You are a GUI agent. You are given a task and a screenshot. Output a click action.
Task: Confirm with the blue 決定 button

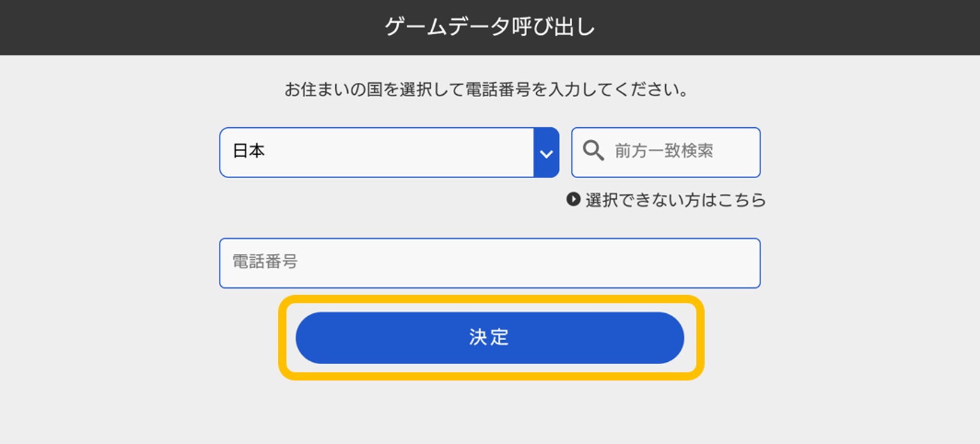click(490, 338)
